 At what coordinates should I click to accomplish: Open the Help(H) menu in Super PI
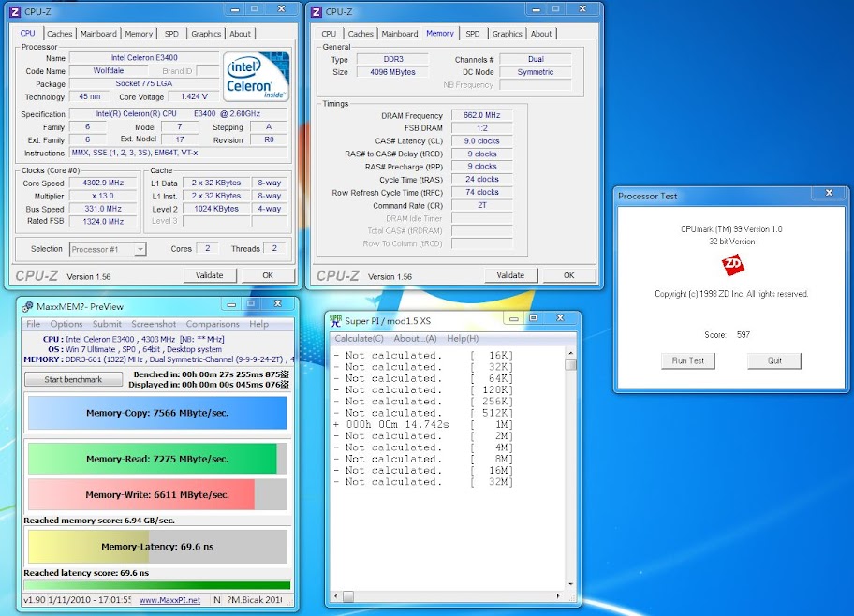tap(463, 339)
